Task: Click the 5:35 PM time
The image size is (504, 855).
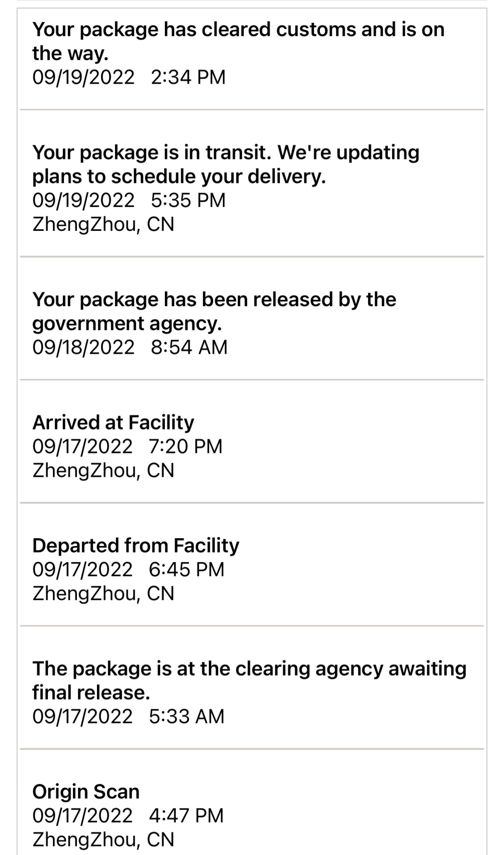Action: click(x=188, y=200)
